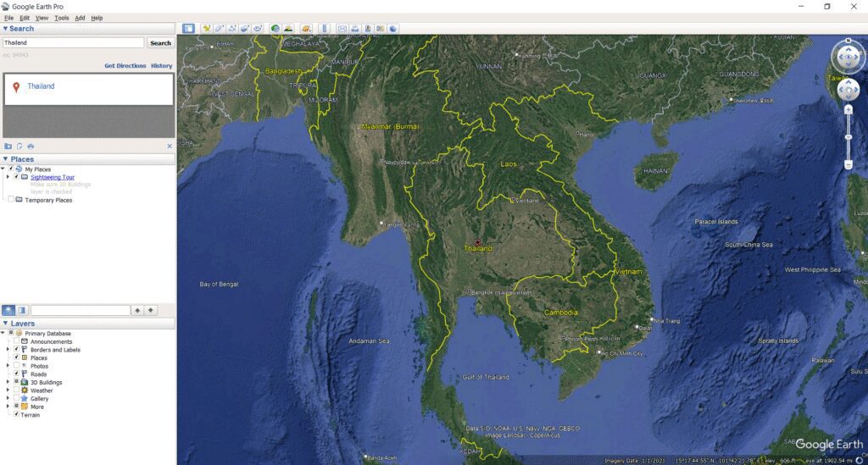The width and height of the screenshot is (868, 465).
Task: Expand the More layer arrow
Action: (x=8, y=407)
